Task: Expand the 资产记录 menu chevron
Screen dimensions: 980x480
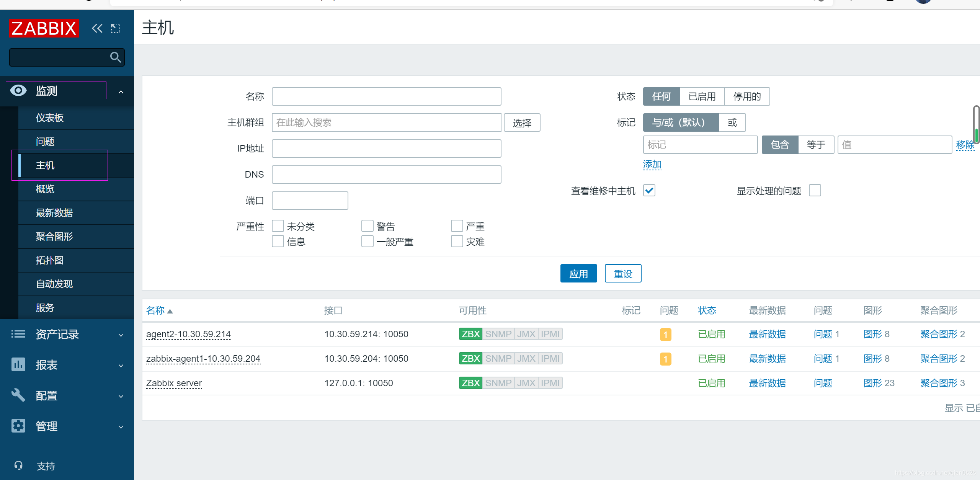Action: click(x=121, y=335)
